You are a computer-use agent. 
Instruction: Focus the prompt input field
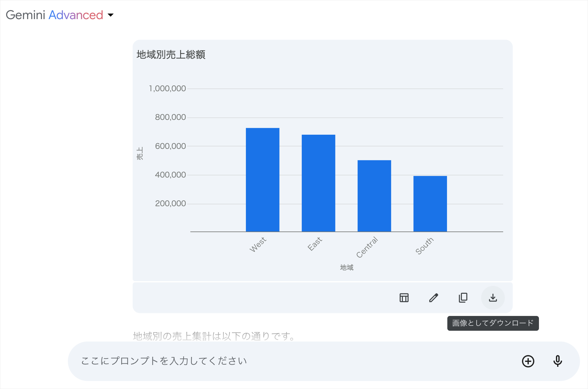tap(278, 361)
